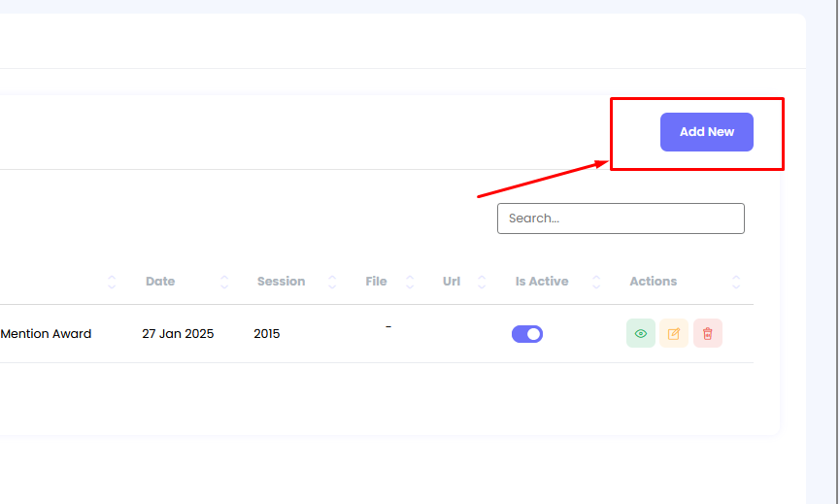Screen dimensions: 840x504
Task: Click sort arrows right of Actions header
Action: pos(736,282)
